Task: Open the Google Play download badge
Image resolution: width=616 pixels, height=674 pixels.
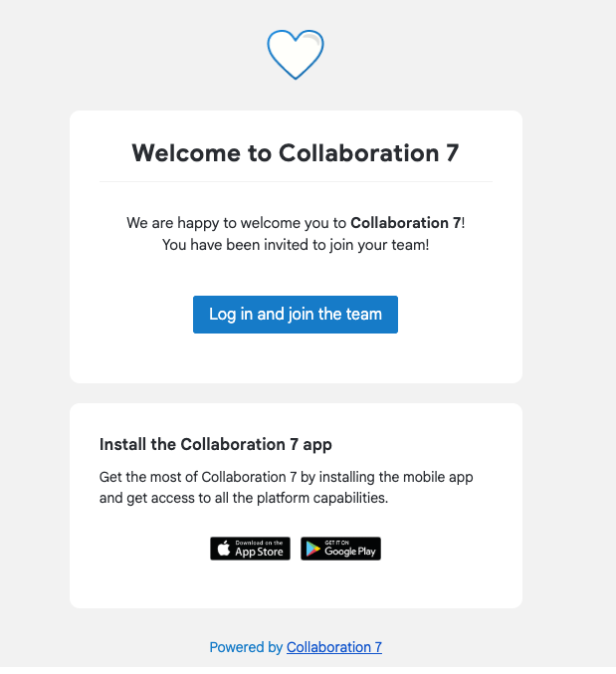Action: (340, 549)
